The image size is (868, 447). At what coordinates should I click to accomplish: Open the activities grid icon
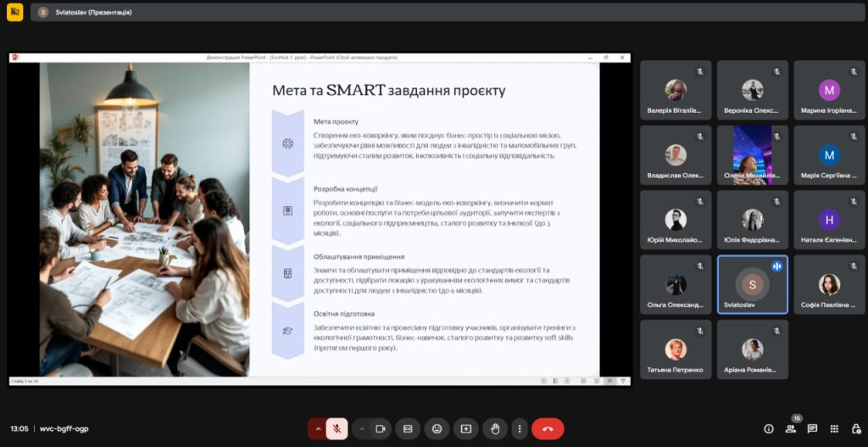pyautogui.click(x=834, y=429)
